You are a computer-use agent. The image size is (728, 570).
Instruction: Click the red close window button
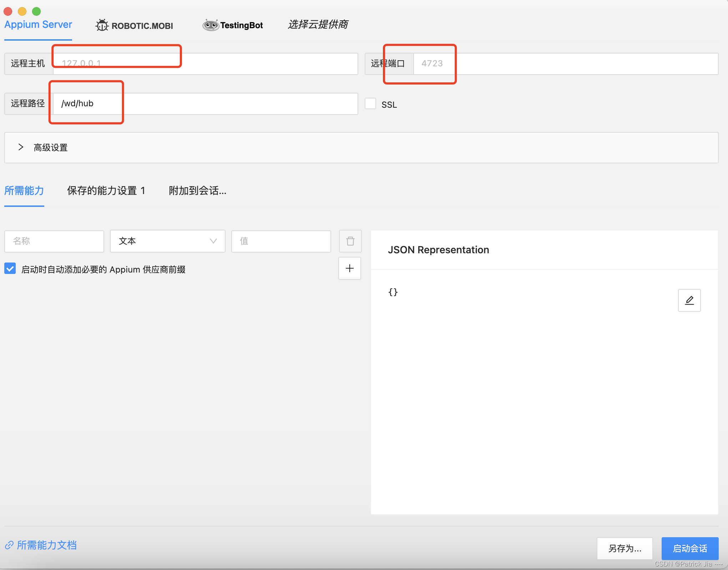8,11
